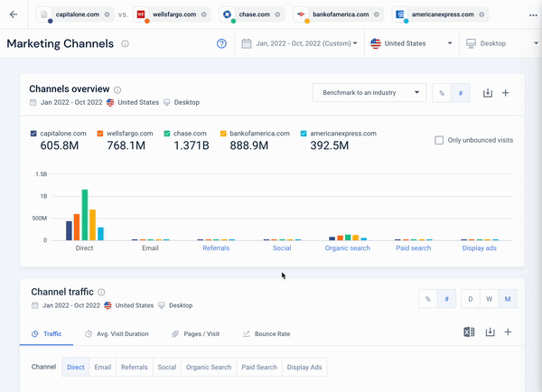Click chase.com green Direct bar
The height and width of the screenshot is (392, 542).
[85, 215]
